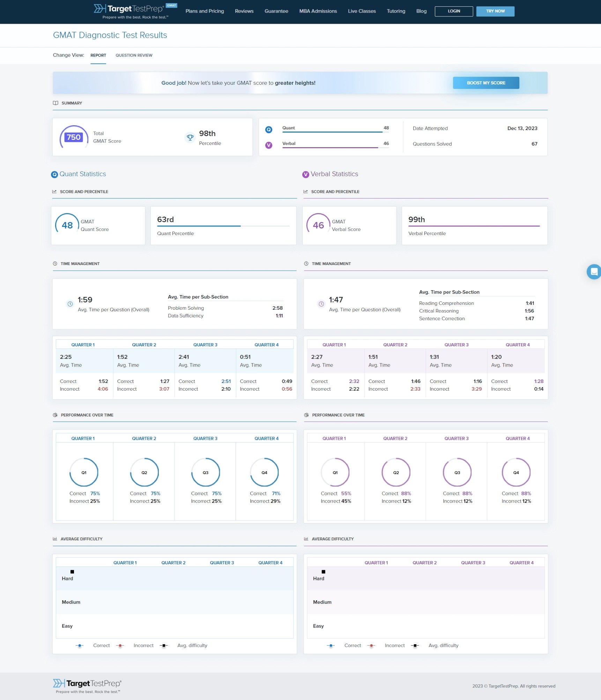Click the Quant score bar showing 48
The width and height of the screenshot is (601, 700).
[335, 132]
